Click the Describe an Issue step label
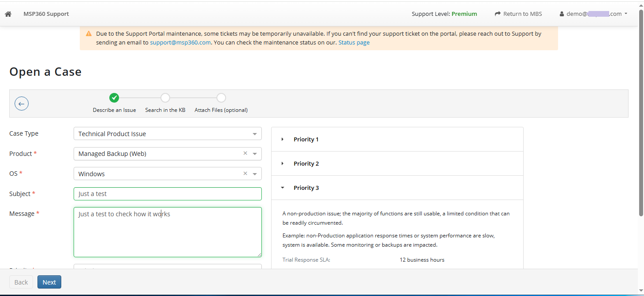The image size is (644, 296). point(114,110)
